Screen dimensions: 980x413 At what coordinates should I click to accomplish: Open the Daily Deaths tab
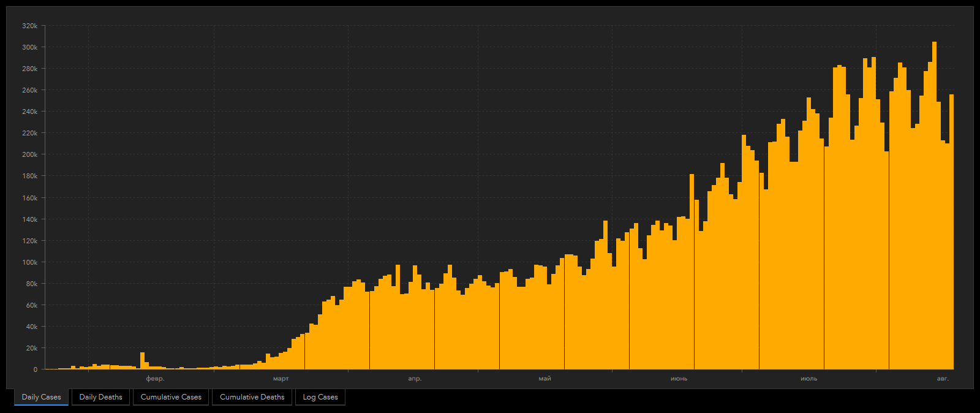click(x=101, y=397)
